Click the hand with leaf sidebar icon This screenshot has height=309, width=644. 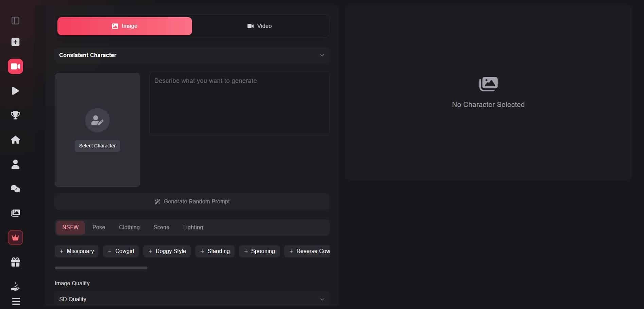click(15, 286)
